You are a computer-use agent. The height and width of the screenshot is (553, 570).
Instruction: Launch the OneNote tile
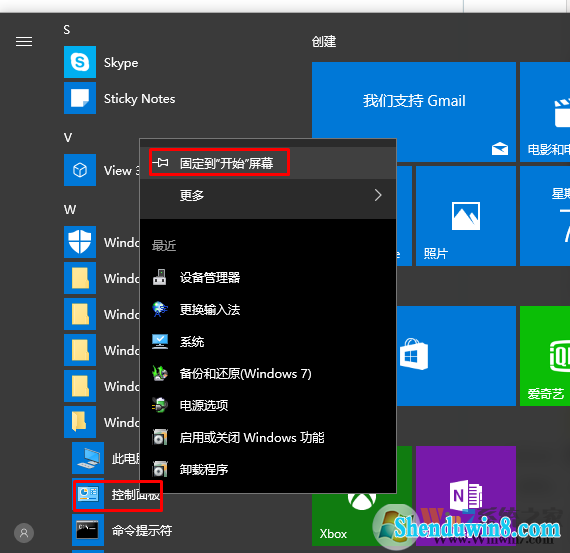466,496
